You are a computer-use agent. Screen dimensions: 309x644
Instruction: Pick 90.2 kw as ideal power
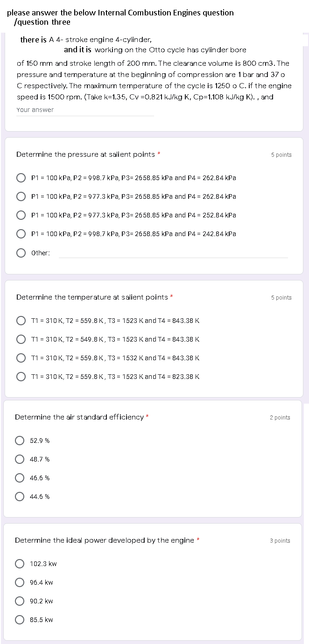tap(20, 601)
